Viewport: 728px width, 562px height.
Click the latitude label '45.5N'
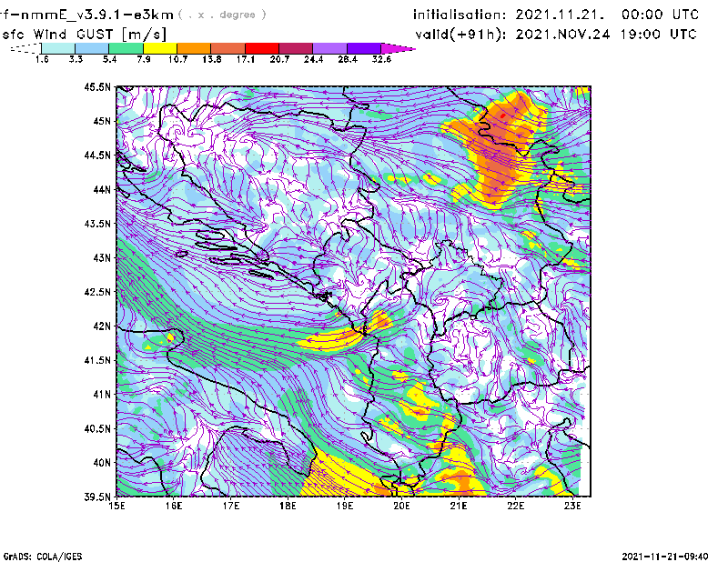pyautogui.click(x=97, y=86)
